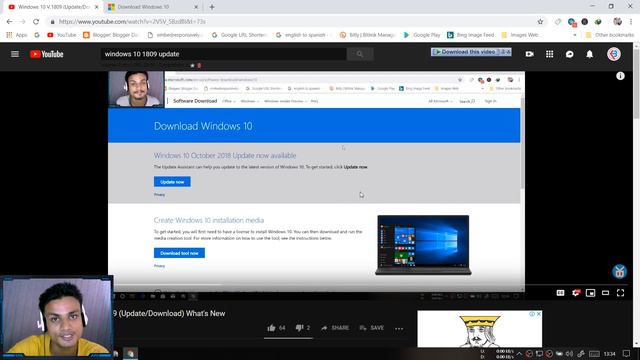Open Apps bookmark shortcut
This screenshot has height=360, width=640.
coord(17,35)
